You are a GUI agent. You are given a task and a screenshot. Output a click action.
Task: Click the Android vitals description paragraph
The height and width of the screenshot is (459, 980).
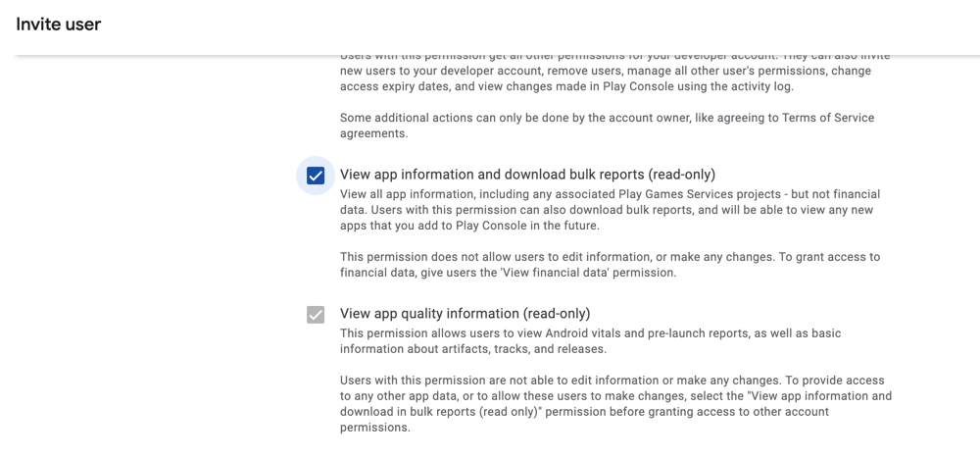tap(590, 341)
